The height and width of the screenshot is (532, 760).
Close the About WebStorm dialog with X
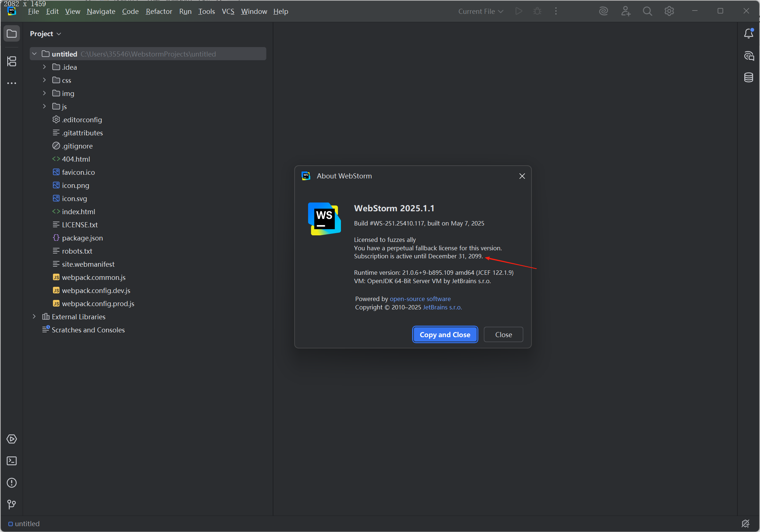coord(522,176)
